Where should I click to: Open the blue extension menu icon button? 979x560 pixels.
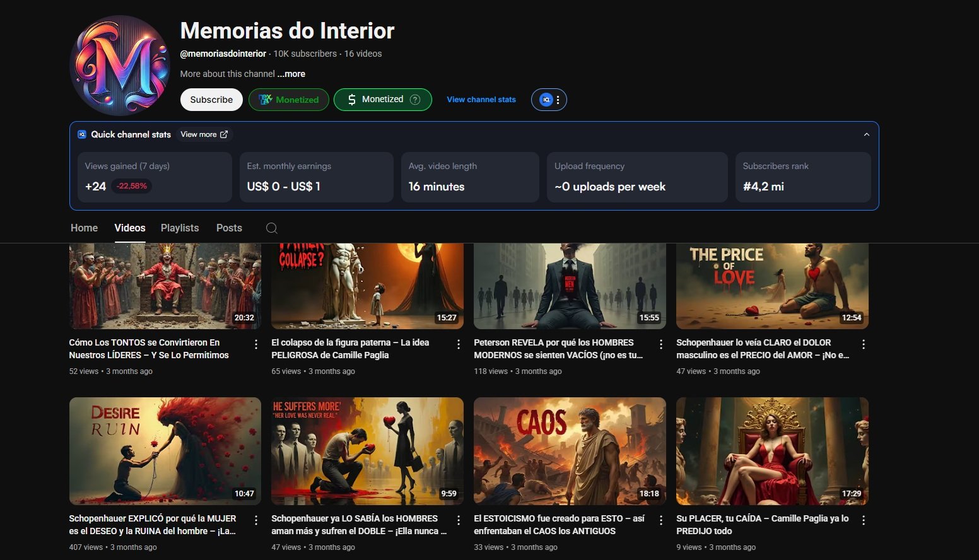coord(549,100)
